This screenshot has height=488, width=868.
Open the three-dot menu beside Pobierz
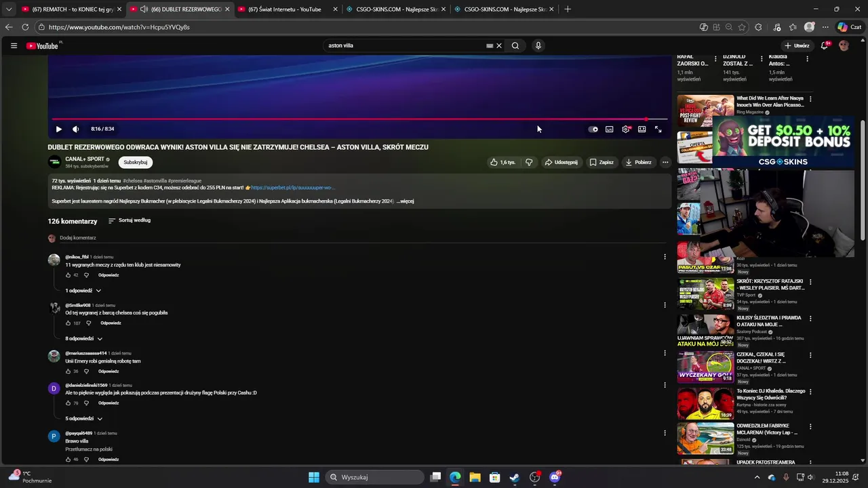coord(665,162)
